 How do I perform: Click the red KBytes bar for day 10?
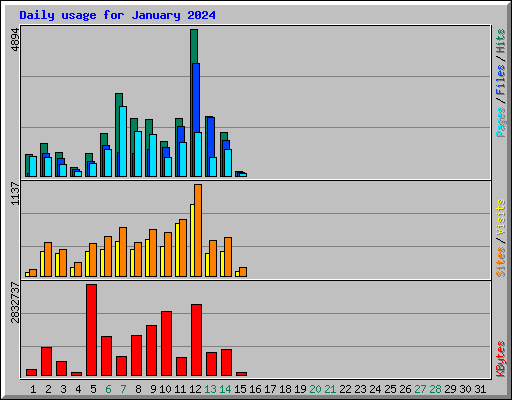[x=166, y=343]
